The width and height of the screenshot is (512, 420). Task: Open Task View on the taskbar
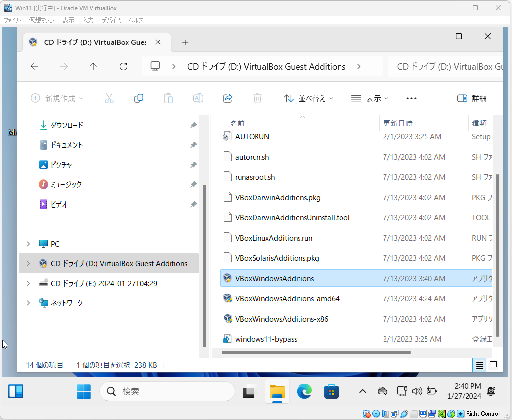(x=250, y=391)
